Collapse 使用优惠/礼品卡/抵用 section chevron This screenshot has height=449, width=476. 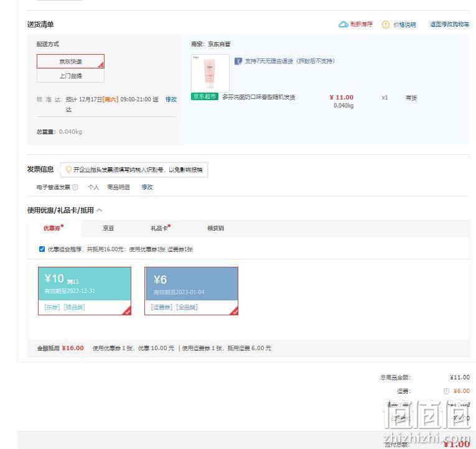click(100, 210)
